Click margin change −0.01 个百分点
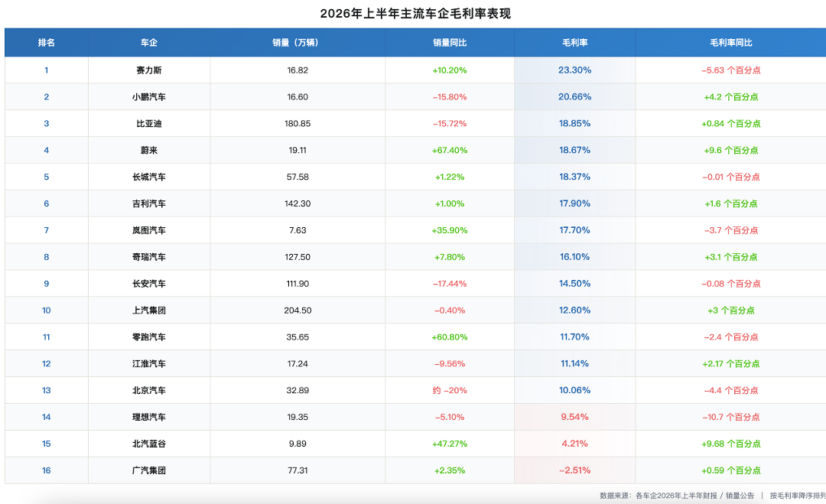 pos(730,177)
